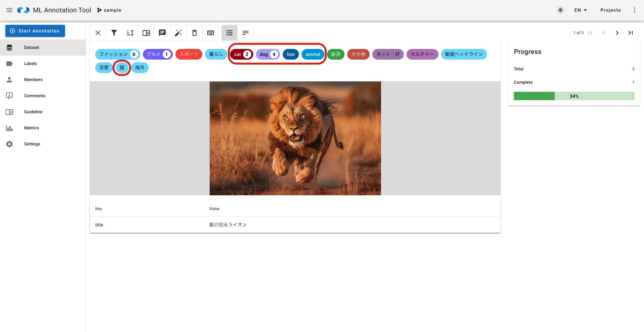
Task: Go to the first page icon
Action: [590, 33]
